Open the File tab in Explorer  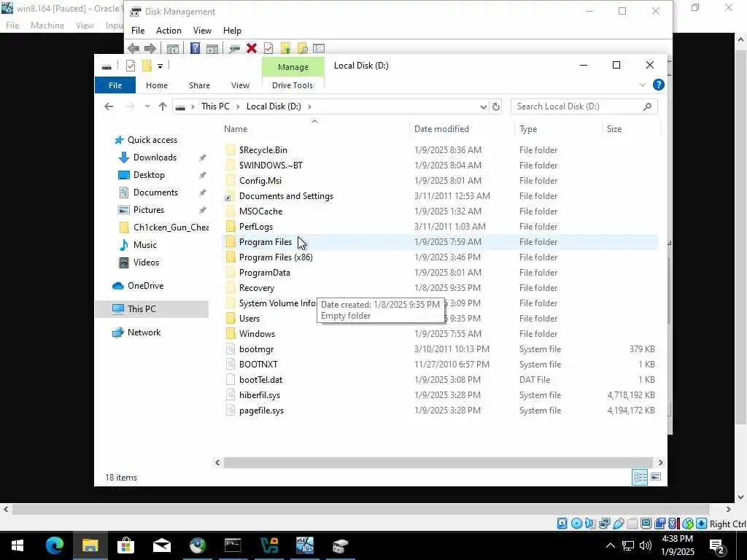pyautogui.click(x=115, y=85)
